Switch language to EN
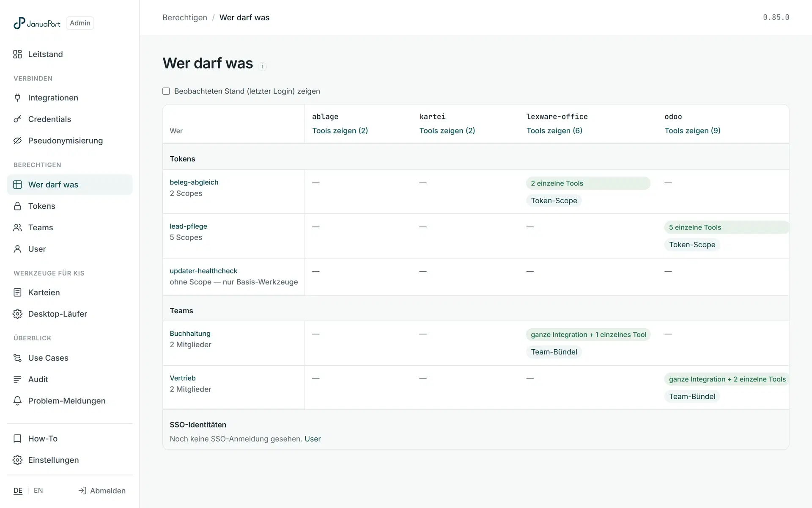This screenshot has height=508, width=812. point(38,490)
